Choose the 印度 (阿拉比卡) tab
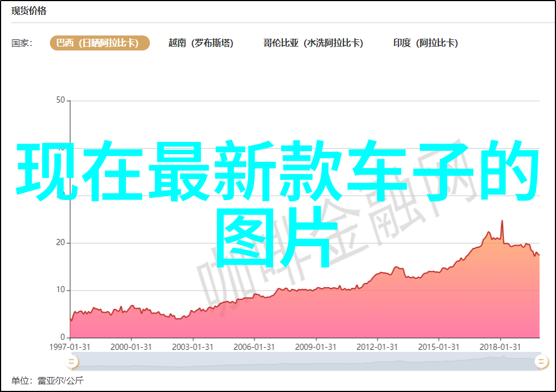 (426, 43)
